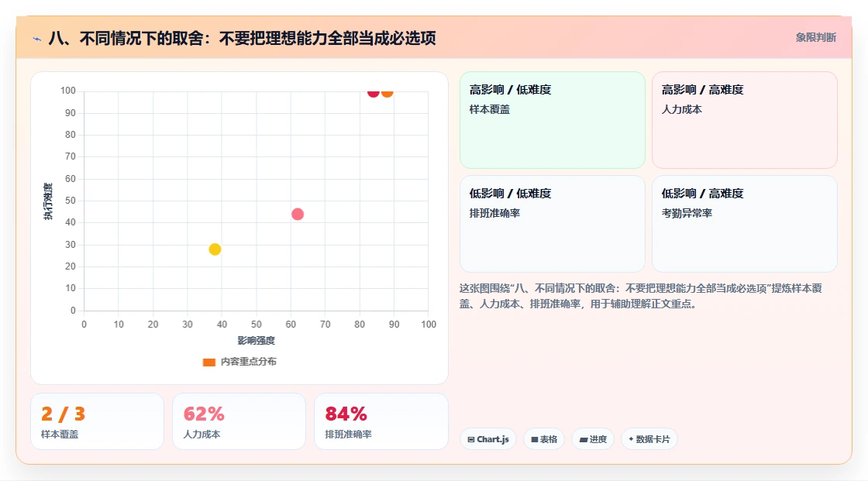Toggle the 内容重点分布 legend entry
The width and height of the screenshot is (868, 481).
pos(239,362)
